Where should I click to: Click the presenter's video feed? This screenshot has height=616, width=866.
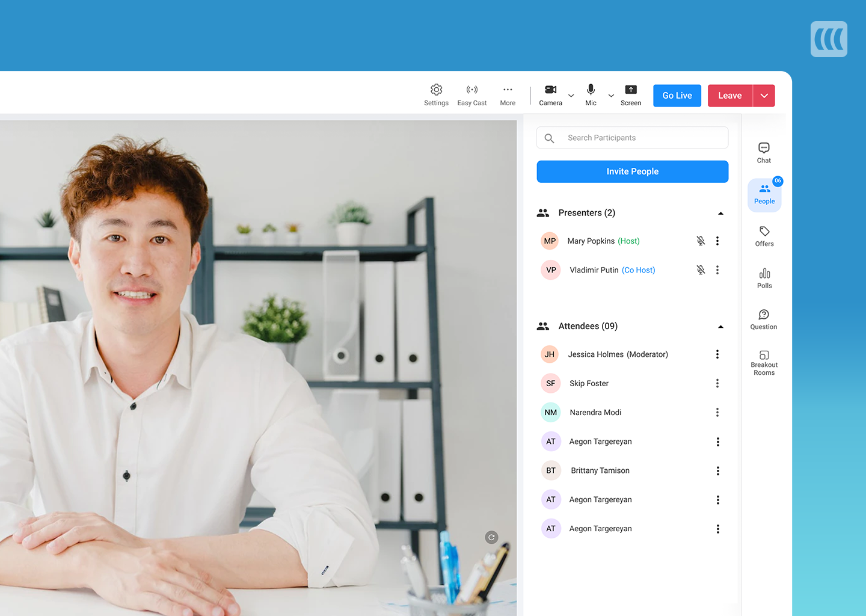[258, 368]
